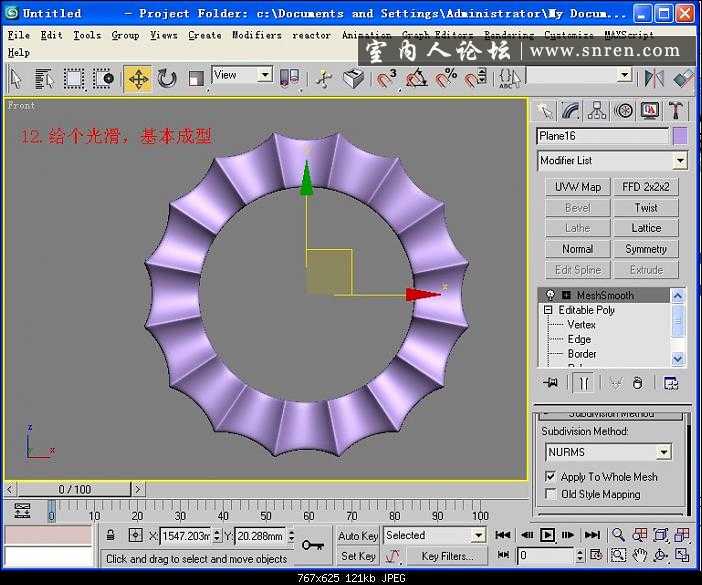Enable Old Style Mapping checkbox

(x=550, y=494)
